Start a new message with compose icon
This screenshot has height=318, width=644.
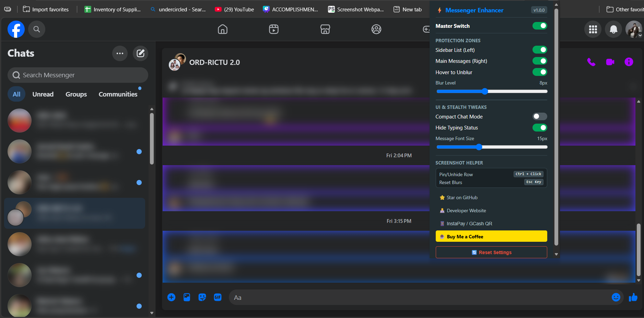tap(140, 53)
